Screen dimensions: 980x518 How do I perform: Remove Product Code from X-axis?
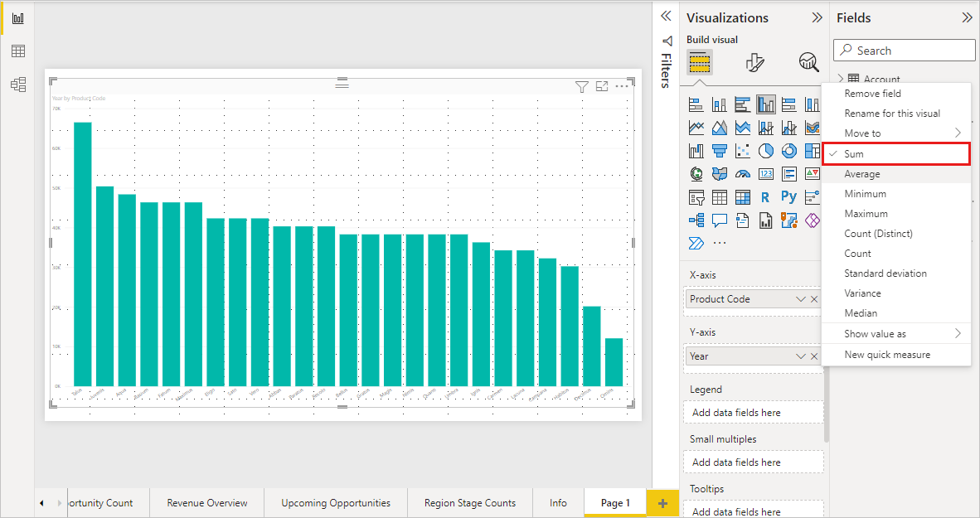coord(813,299)
